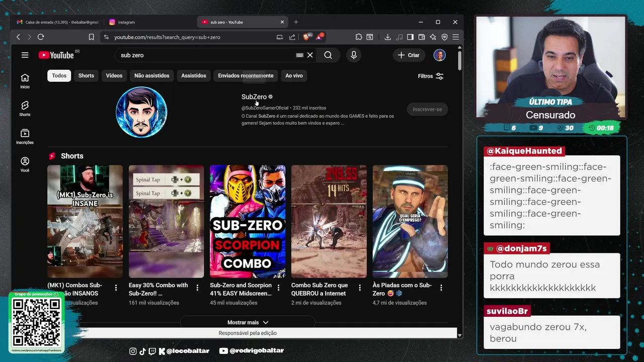Select the Todos filter chip
The height and width of the screenshot is (362, 644).
[x=59, y=75]
